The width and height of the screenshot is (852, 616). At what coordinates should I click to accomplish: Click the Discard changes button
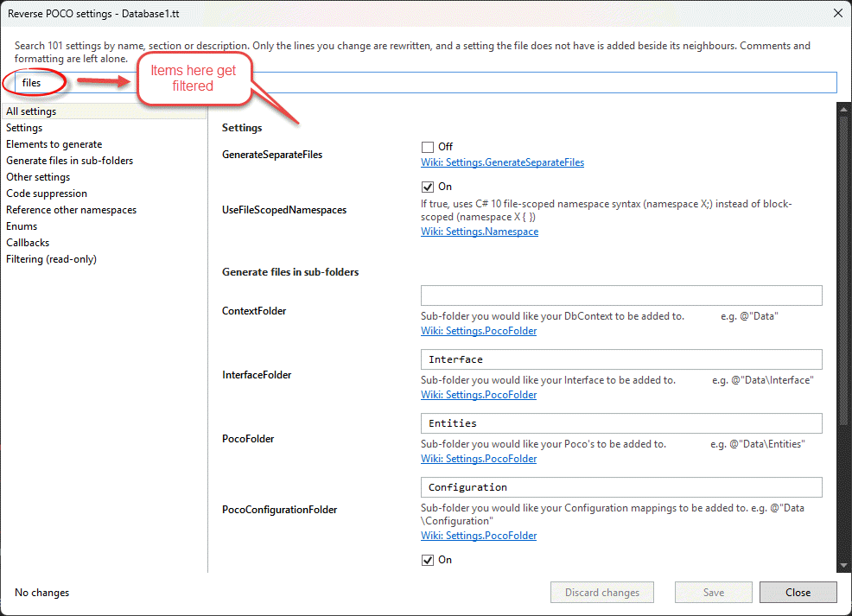(x=602, y=593)
